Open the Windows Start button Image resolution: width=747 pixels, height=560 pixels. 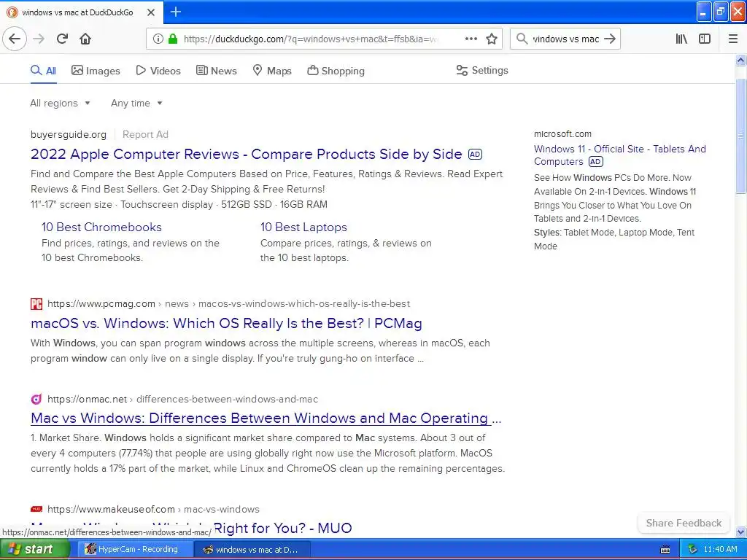[x=35, y=550]
